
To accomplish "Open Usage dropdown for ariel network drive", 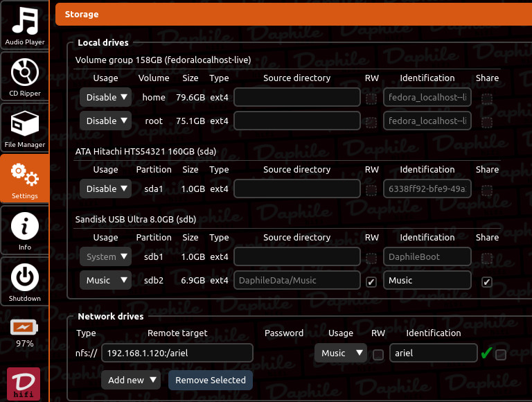I will tap(341, 353).
